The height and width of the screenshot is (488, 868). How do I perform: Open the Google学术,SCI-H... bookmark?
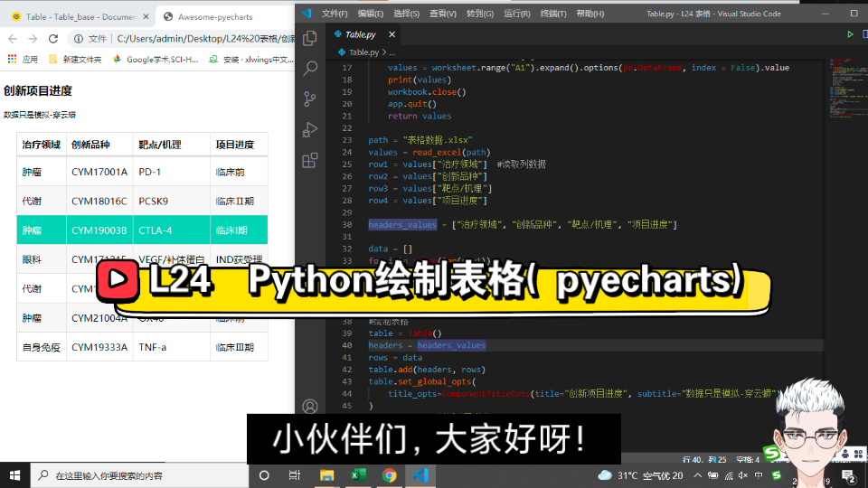click(x=156, y=60)
